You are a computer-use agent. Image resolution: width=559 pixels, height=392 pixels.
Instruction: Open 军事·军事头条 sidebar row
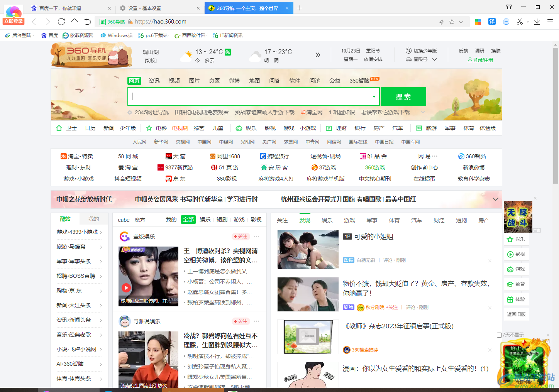79,262
